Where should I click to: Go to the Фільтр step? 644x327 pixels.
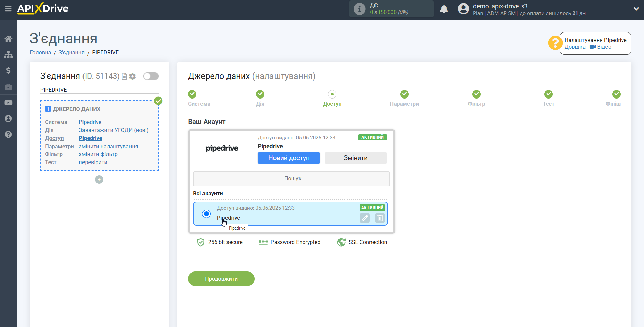476,94
